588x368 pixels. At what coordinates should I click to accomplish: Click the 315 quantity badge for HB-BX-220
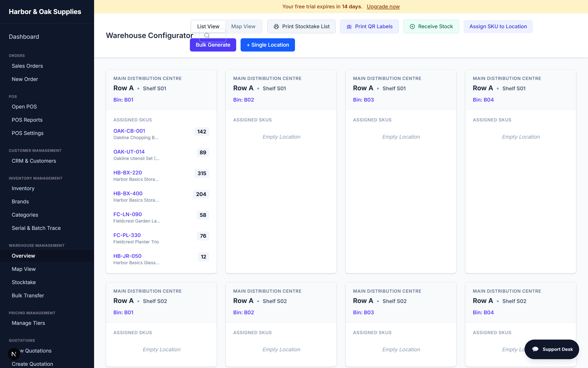tap(202, 173)
